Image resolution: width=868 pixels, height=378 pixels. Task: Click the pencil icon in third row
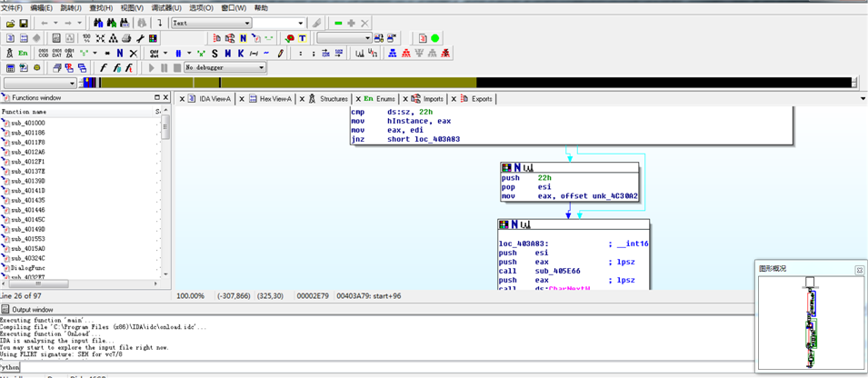pos(280,53)
